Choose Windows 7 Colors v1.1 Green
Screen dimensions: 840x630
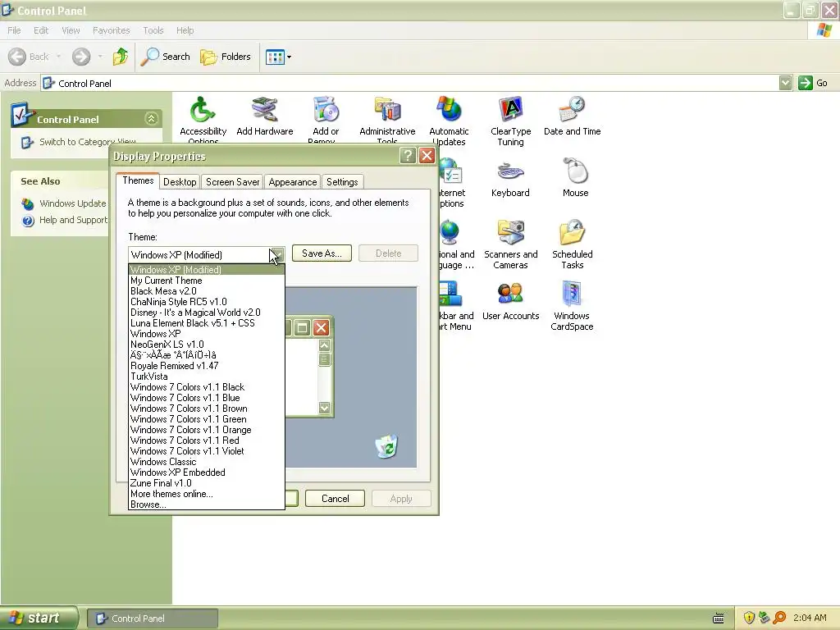click(206, 419)
